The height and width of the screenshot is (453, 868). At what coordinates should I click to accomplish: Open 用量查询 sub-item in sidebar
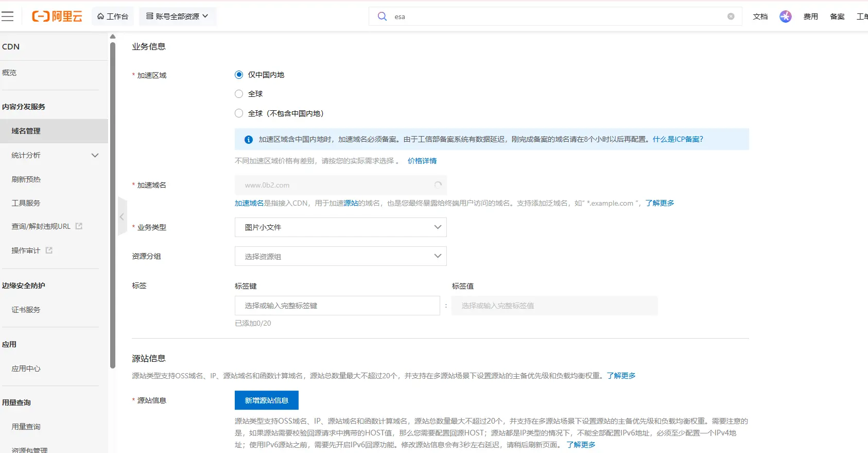point(26,427)
